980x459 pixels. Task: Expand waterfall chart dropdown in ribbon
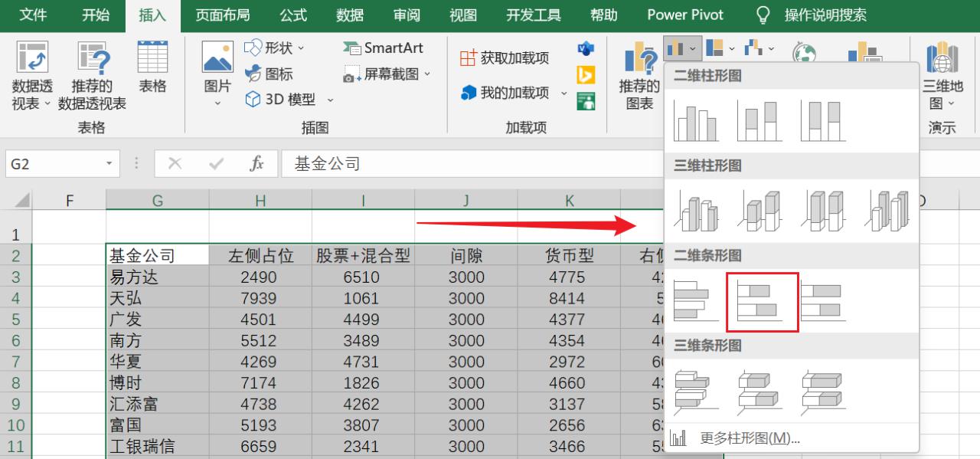(771, 48)
